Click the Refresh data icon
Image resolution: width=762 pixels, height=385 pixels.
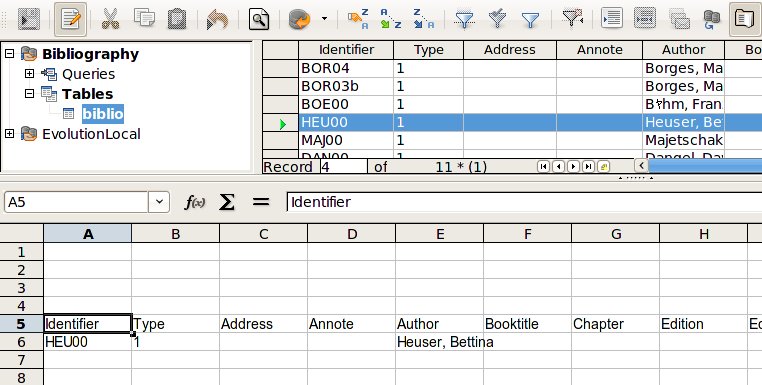pyautogui.click(x=300, y=19)
